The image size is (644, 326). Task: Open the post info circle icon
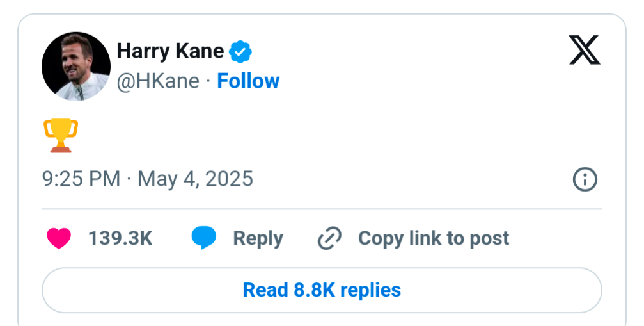tap(585, 179)
